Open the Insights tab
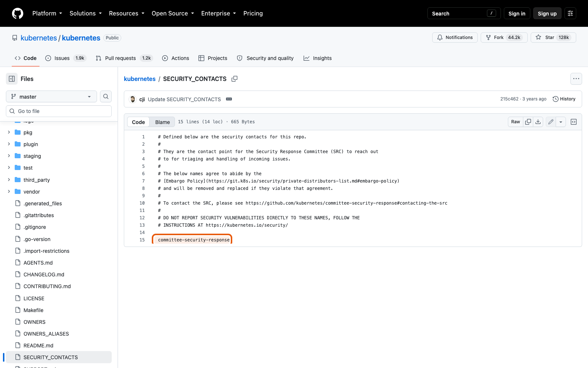This screenshot has height=368, width=588. point(318,58)
